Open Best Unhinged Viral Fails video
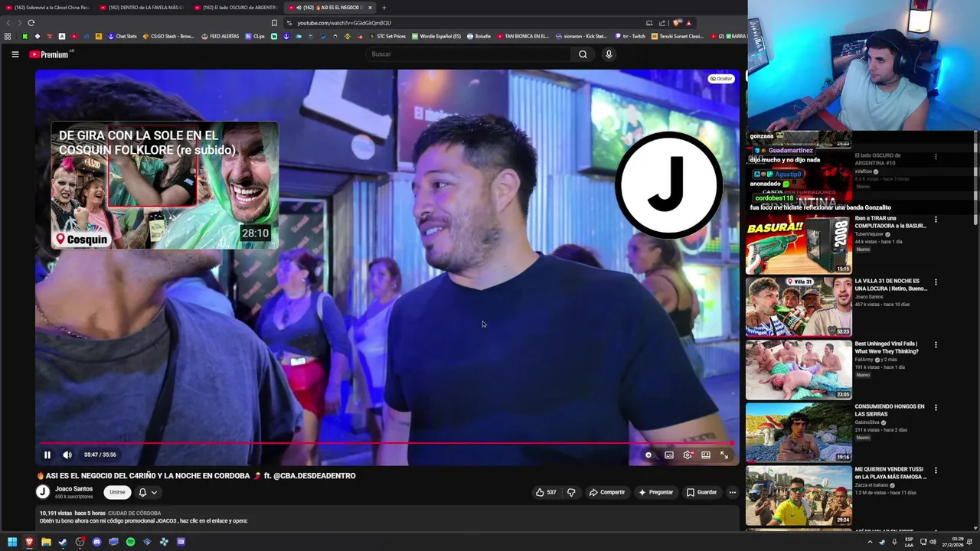This screenshot has width=980, height=551. click(x=799, y=370)
